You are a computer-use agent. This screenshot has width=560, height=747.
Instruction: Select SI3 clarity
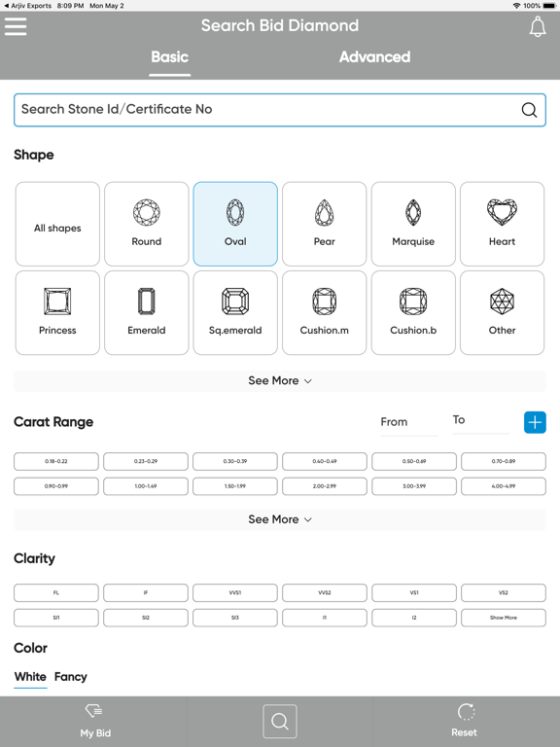point(235,618)
